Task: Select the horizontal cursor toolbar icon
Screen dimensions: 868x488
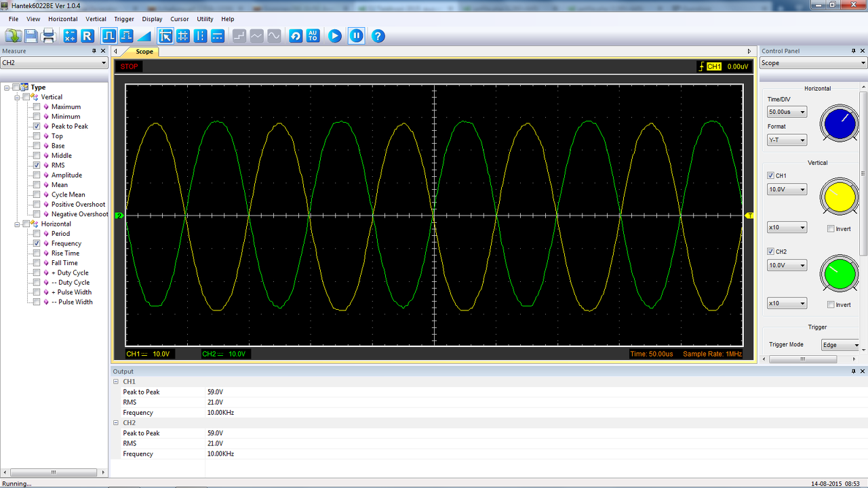Action: (218, 36)
